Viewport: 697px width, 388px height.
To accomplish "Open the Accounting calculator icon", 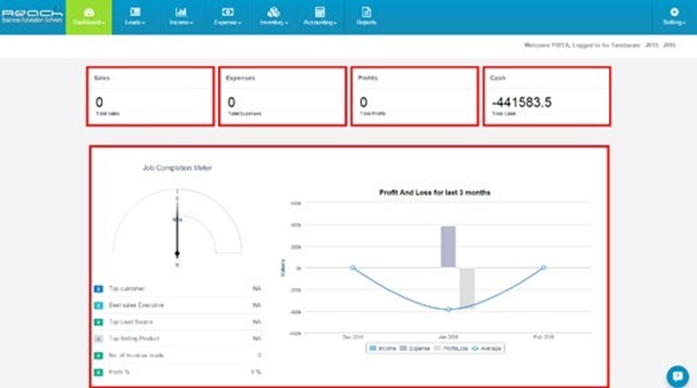I will pos(320,12).
